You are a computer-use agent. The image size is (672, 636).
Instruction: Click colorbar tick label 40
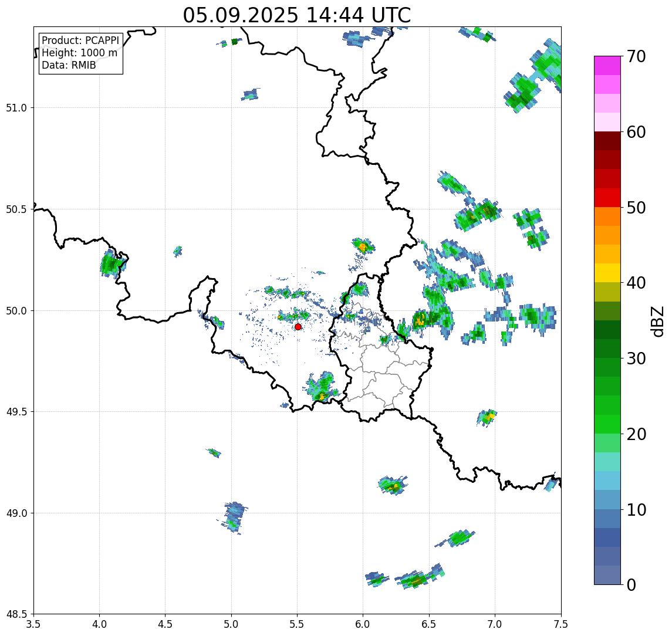(x=636, y=283)
